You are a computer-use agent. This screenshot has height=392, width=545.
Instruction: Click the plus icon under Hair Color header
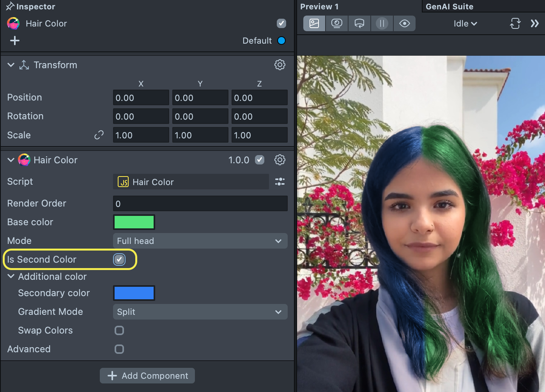[x=15, y=41]
